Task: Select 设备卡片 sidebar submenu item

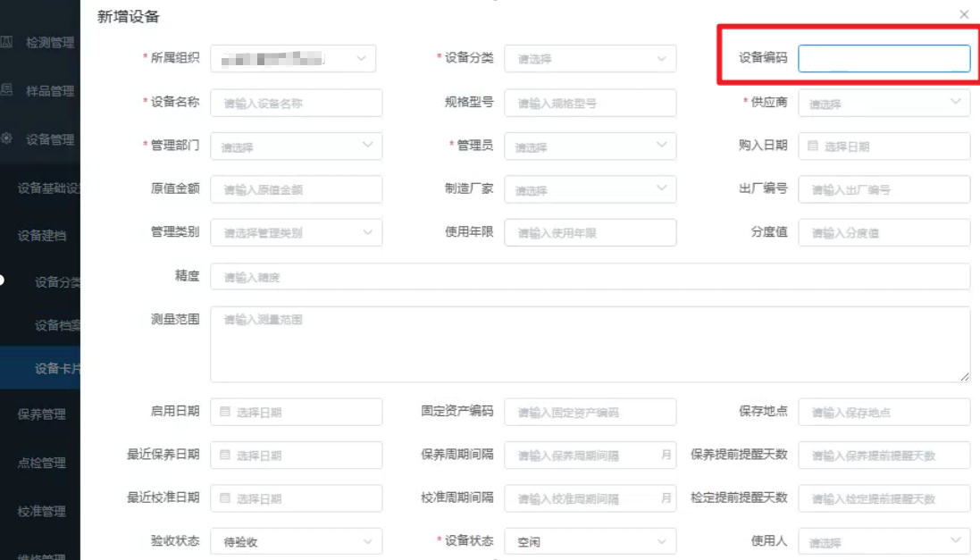Action: [x=40, y=368]
